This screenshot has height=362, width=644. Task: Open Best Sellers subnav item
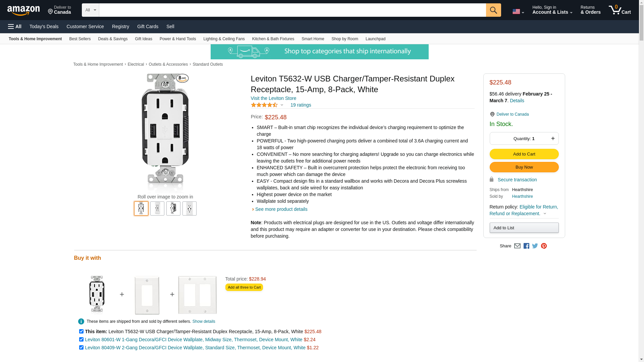(x=80, y=39)
